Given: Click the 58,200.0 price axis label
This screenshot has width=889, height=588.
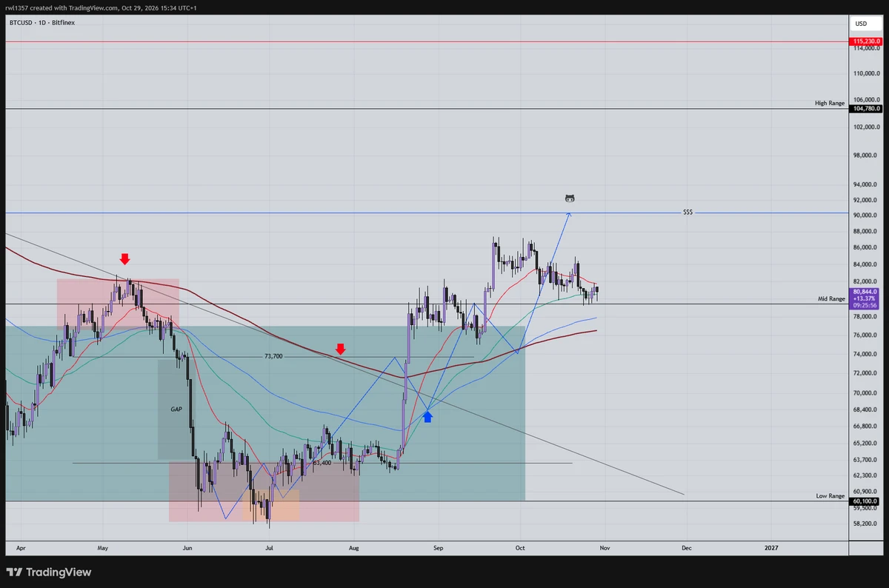Looking at the screenshot, I should click(865, 524).
